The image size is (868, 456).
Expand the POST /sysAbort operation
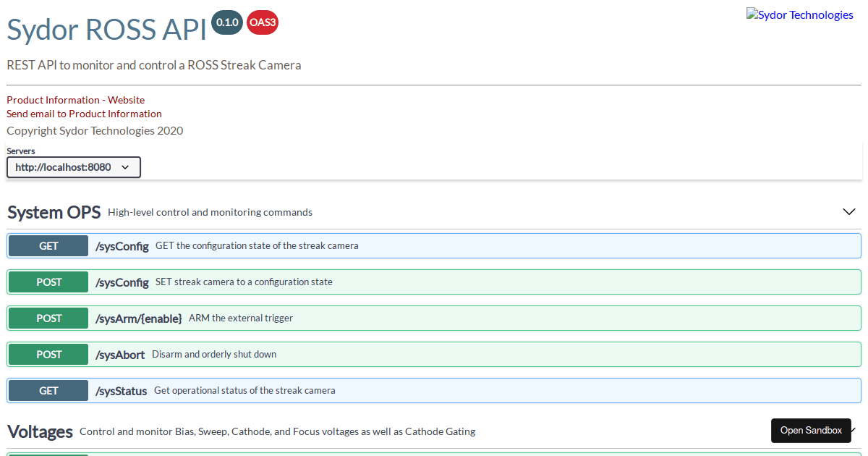pyautogui.click(x=434, y=354)
